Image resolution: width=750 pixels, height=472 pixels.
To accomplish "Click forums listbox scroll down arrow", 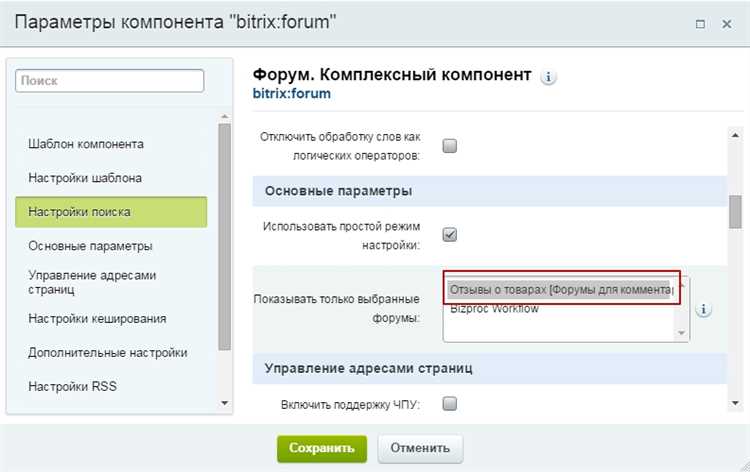I will pos(682,333).
